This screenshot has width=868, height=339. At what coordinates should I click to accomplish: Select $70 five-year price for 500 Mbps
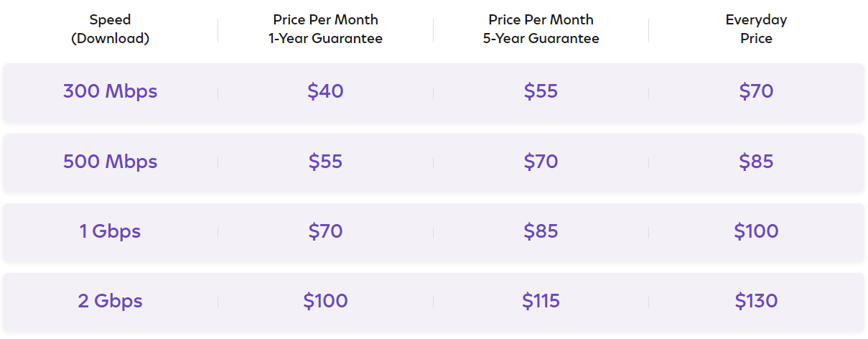click(541, 162)
